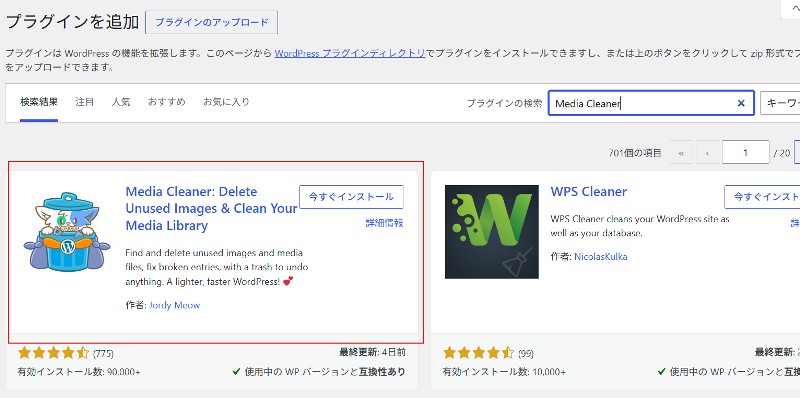The image size is (800, 398).
Task: Open the WPS Cleaner plugin logo thumbnail
Action: click(x=492, y=232)
